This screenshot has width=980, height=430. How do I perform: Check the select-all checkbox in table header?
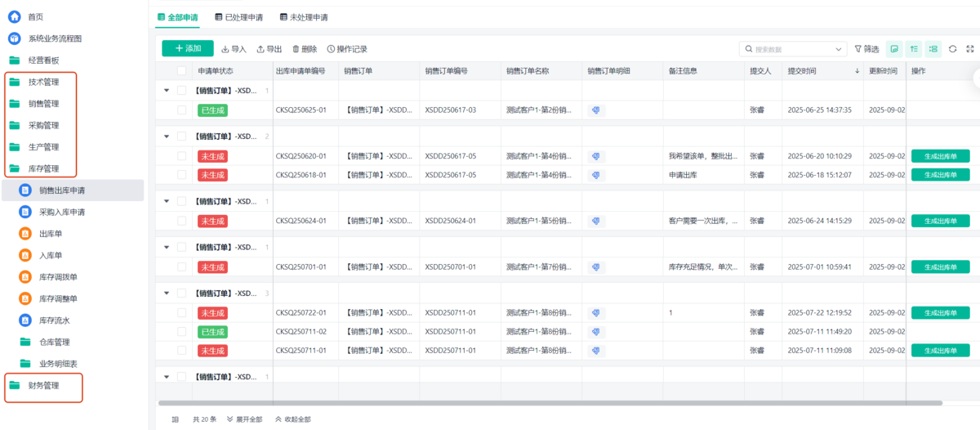pyautogui.click(x=181, y=71)
